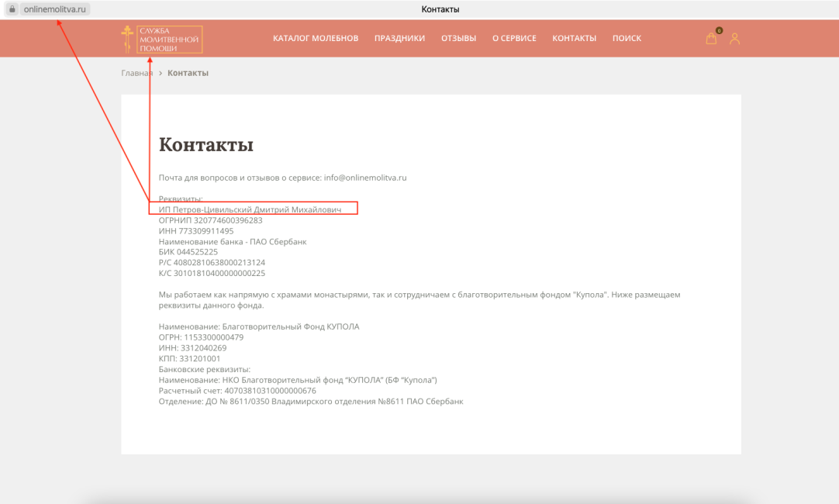Click the padlock icon in address bar
The image size is (839, 504).
tap(12, 9)
